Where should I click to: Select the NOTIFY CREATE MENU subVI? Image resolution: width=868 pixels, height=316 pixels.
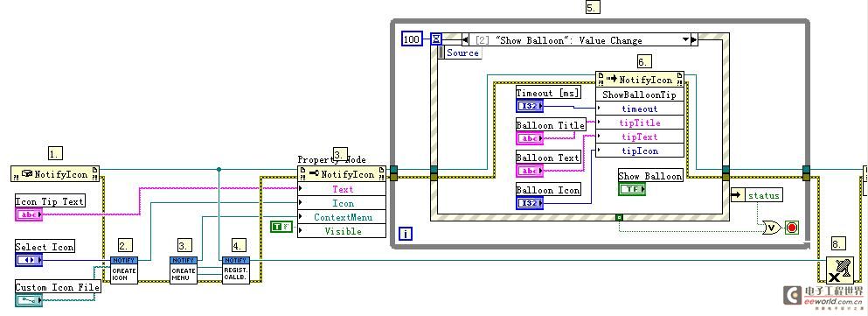pyautogui.click(x=184, y=270)
